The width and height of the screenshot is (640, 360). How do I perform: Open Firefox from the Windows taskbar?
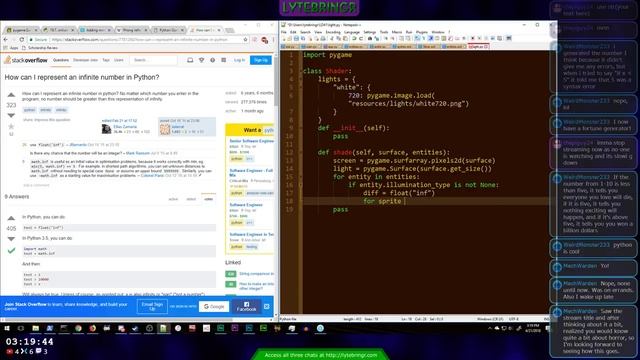click(92, 328)
